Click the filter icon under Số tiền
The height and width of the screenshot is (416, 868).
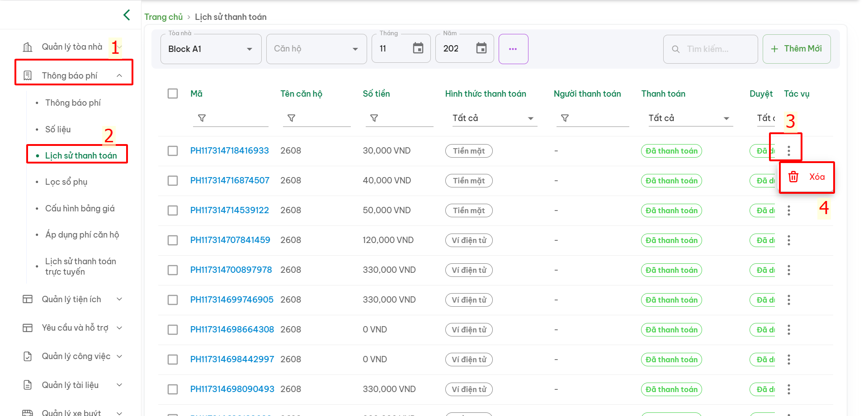374,118
